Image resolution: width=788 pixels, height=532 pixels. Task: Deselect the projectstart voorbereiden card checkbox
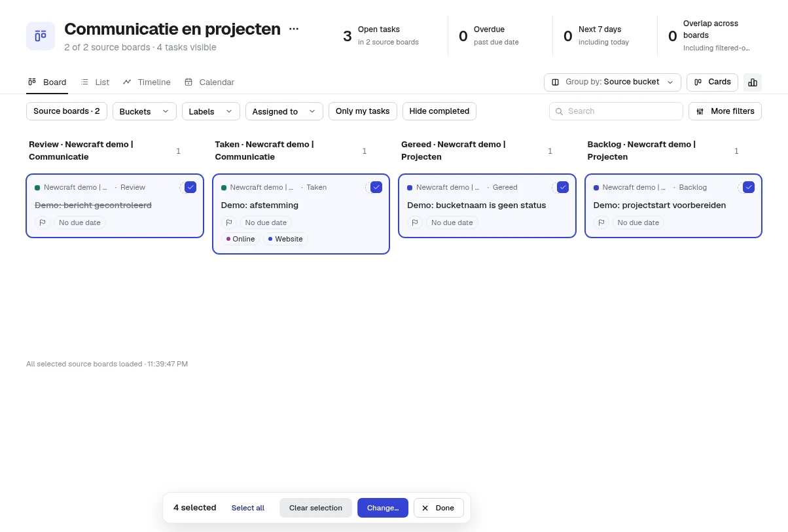tap(749, 187)
